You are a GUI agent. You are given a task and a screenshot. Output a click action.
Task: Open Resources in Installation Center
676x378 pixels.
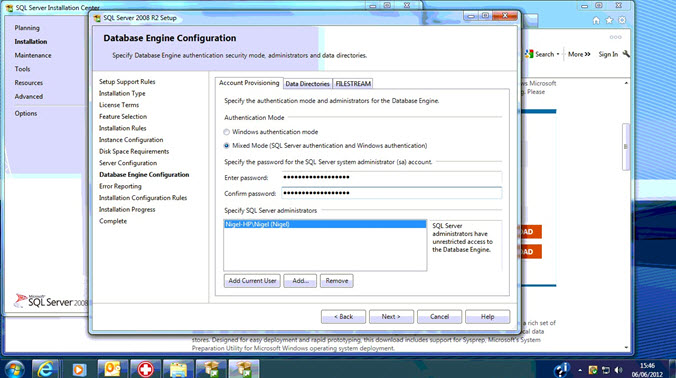coord(28,83)
